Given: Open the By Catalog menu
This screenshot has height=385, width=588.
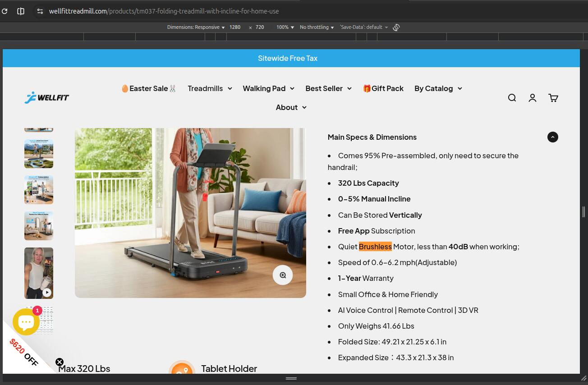Looking at the screenshot, I should pyautogui.click(x=438, y=88).
